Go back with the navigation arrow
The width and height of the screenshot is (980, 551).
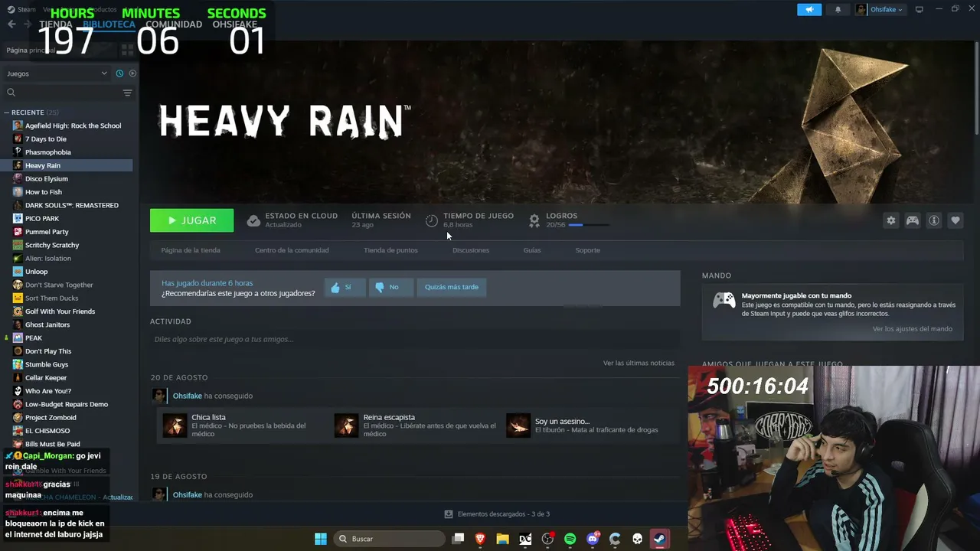(11, 24)
